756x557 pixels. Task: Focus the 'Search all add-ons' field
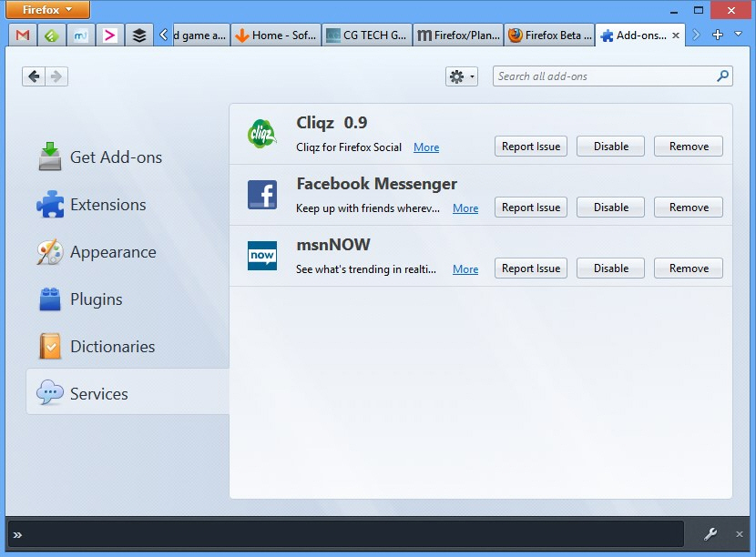point(612,76)
